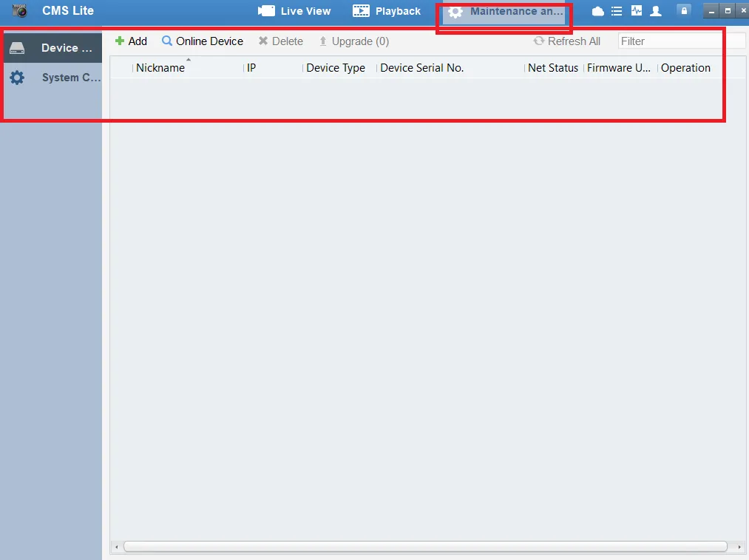Click the Net Status column header
Viewport: 749px width, 560px height.
(553, 68)
